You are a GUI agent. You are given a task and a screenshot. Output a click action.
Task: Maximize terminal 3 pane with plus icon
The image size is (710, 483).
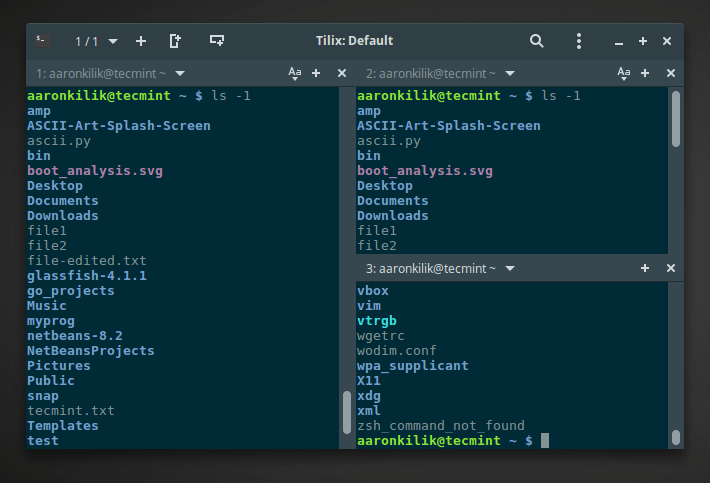(646, 269)
